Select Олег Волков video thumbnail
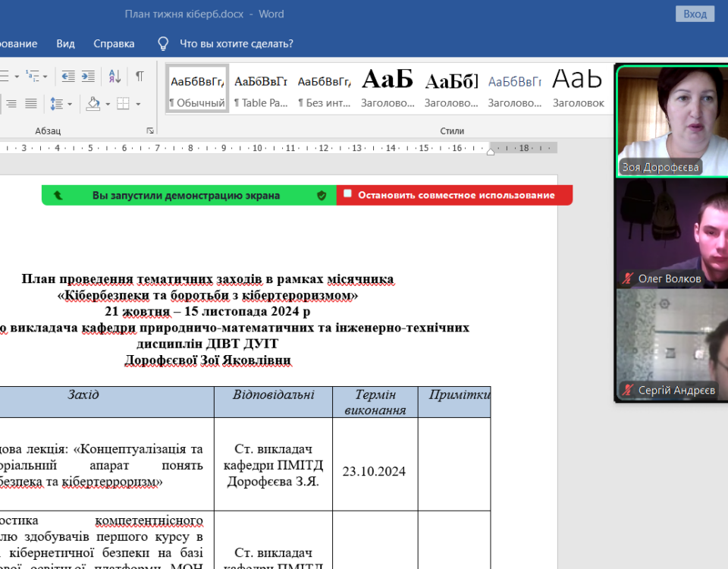The image size is (728, 569). pos(673,233)
